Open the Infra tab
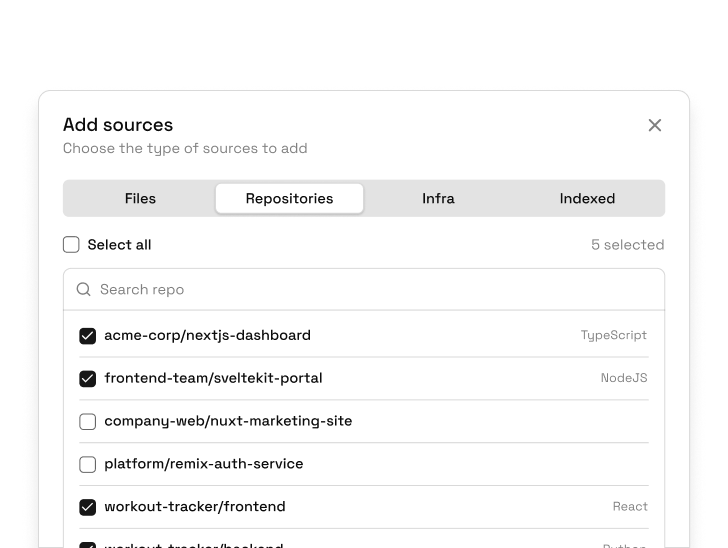This screenshot has height=548, width=728. tap(438, 198)
